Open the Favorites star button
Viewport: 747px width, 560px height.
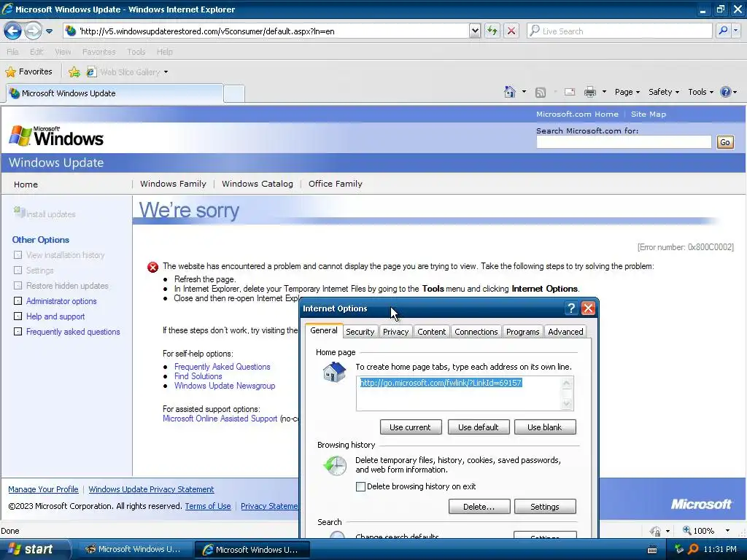pos(28,72)
